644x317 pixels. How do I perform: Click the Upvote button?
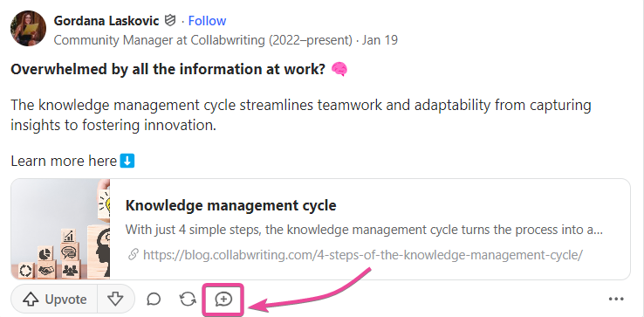(54, 299)
